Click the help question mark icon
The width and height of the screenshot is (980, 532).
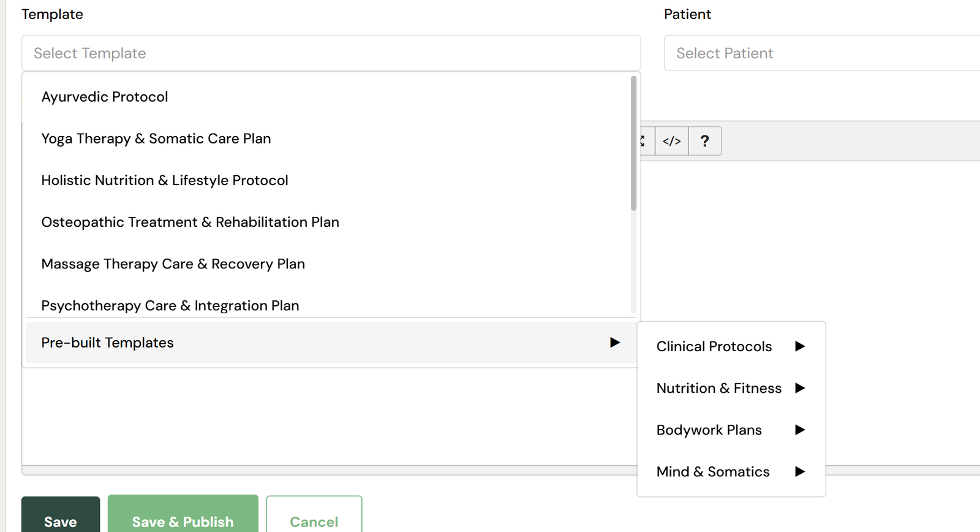(x=705, y=141)
